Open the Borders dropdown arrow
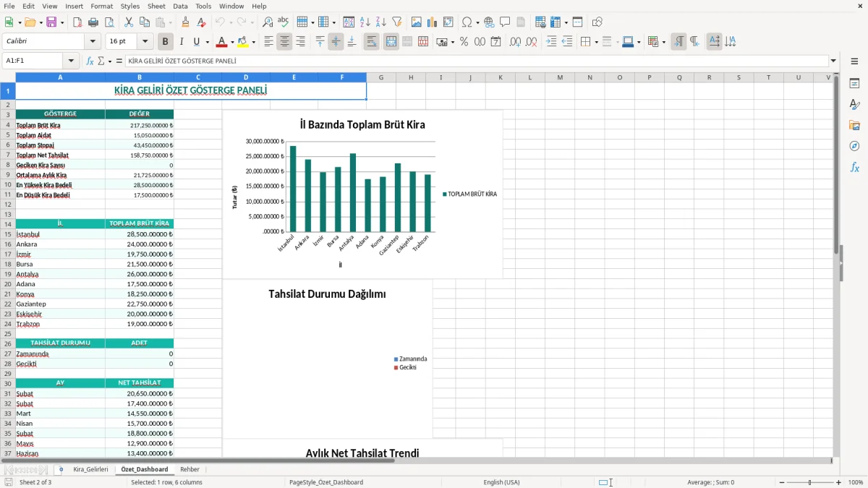Image resolution: width=868 pixels, height=488 pixels. tap(596, 42)
